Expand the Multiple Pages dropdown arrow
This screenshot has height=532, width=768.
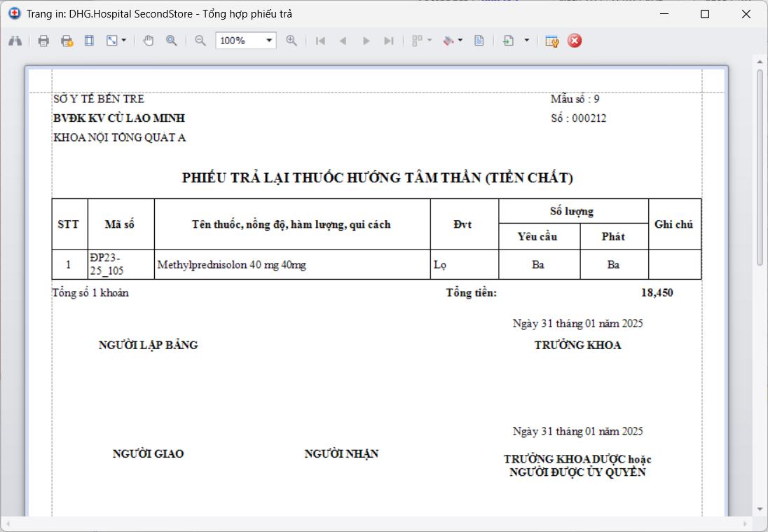coord(430,41)
